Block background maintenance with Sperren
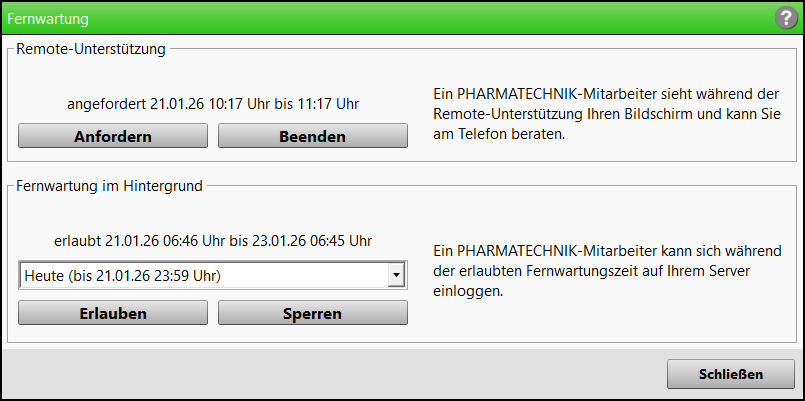805x401 pixels. [x=312, y=313]
